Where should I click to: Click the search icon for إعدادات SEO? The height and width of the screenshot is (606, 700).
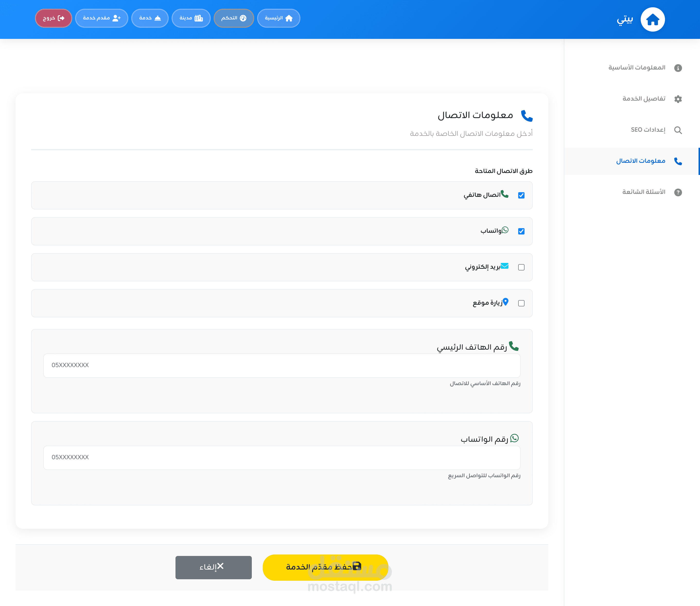pos(678,130)
